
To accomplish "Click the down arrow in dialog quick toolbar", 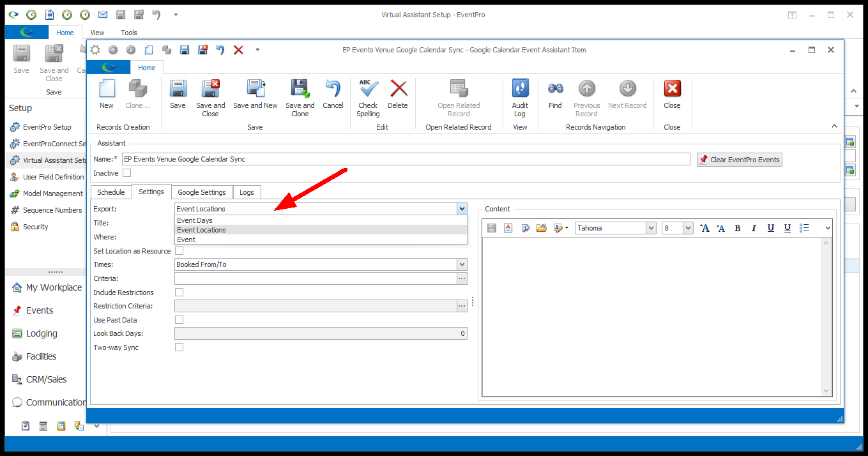I will (131, 50).
